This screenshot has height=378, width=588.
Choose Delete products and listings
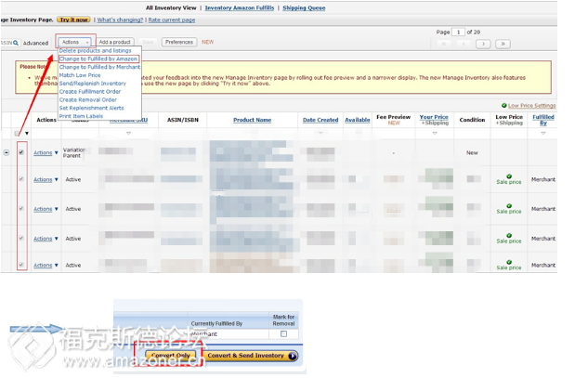pos(96,51)
